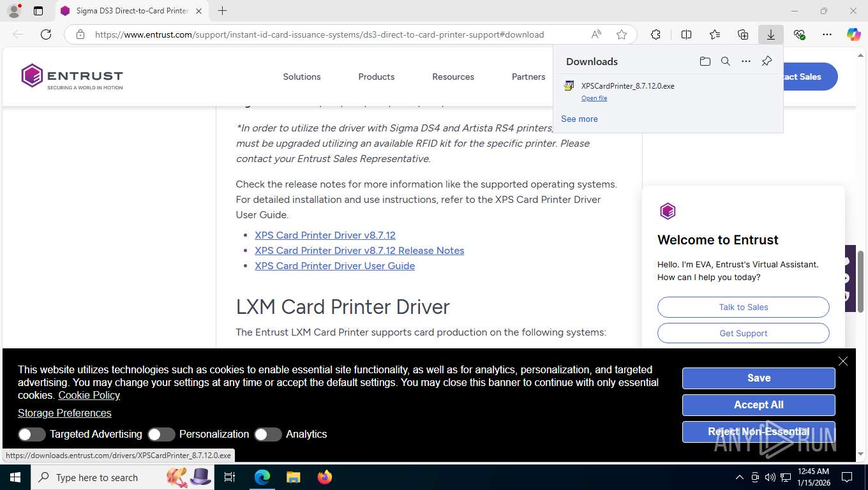Click the EVA assistant hexagon logo
This screenshot has width=868, height=490.
[x=668, y=211]
